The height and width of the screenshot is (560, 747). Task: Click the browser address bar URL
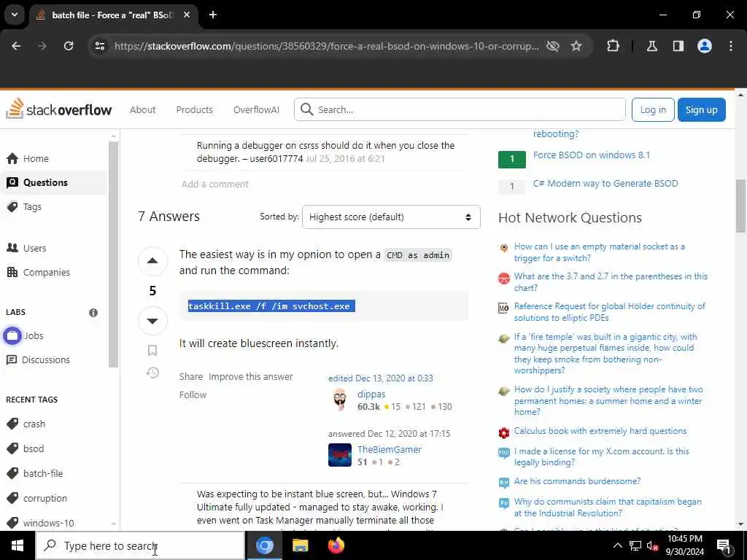(x=326, y=46)
